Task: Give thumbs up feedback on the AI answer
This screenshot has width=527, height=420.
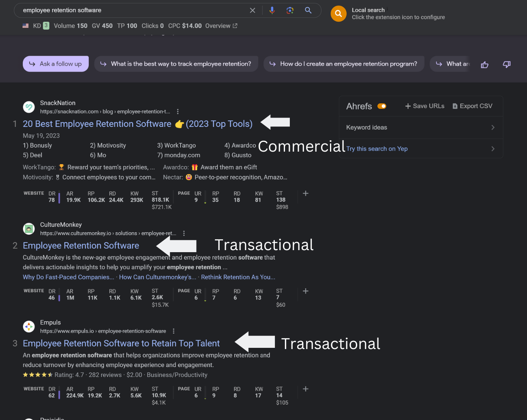Action: [x=484, y=64]
